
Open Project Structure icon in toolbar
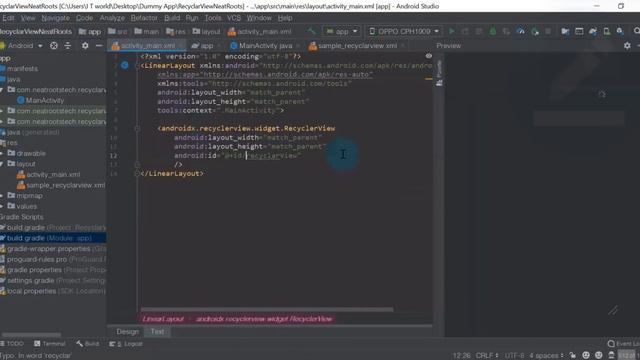565,31
